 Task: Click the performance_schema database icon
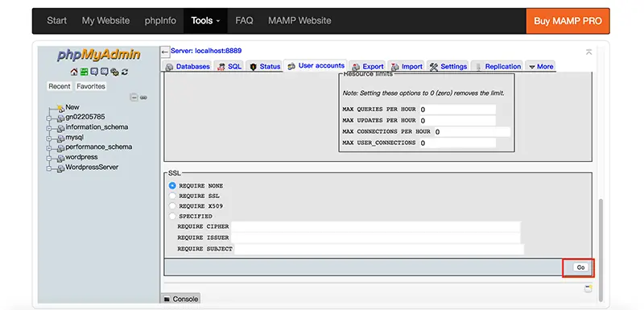pyautogui.click(x=61, y=148)
